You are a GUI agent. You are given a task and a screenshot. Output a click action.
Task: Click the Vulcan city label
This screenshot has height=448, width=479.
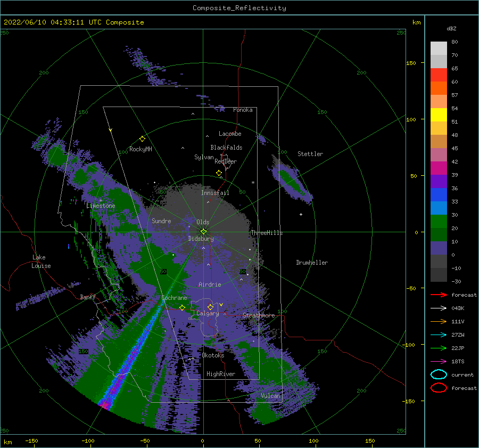click(x=271, y=396)
